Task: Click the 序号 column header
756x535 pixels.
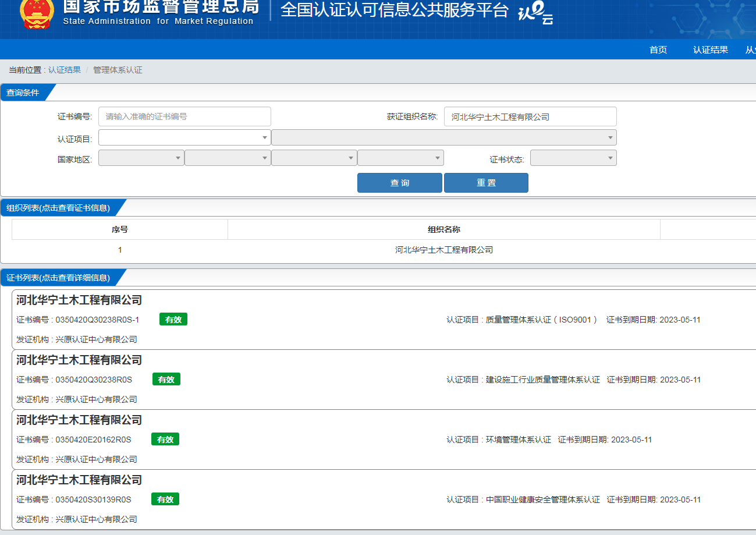Action: (120, 229)
